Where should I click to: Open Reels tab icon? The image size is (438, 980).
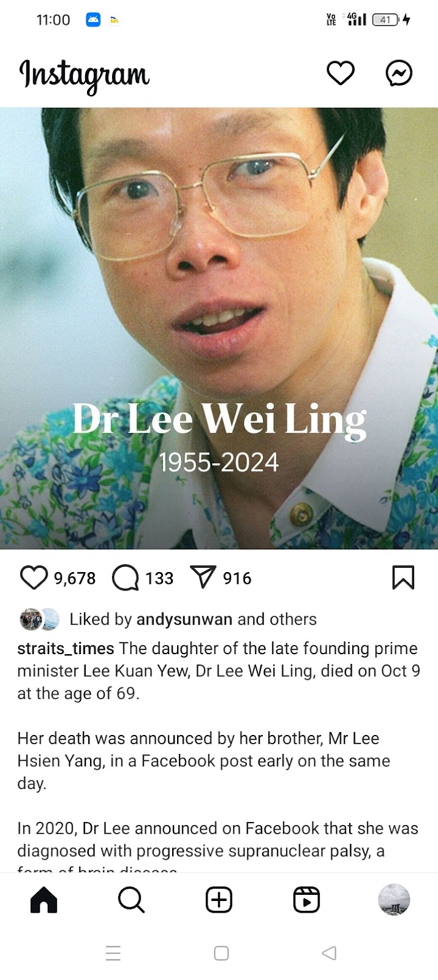pyautogui.click(x=306, y=900)
